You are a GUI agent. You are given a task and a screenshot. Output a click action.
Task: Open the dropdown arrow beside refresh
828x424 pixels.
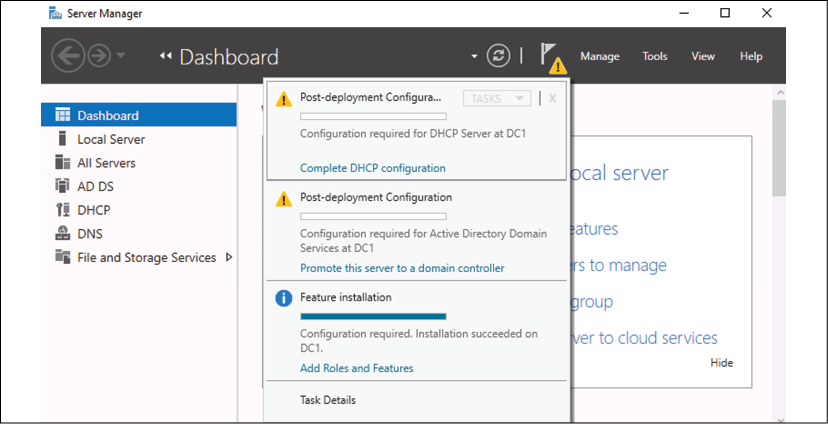[x=474, y=56]
